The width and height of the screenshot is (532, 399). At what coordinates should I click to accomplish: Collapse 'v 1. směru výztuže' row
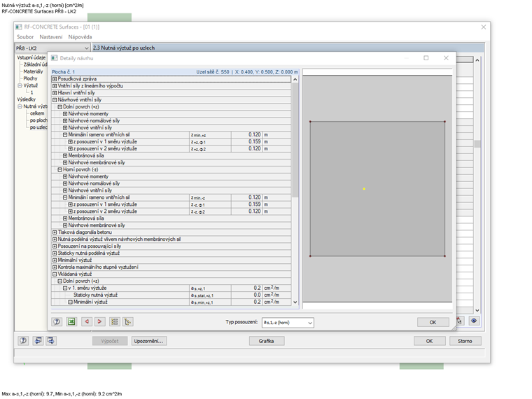65,288
